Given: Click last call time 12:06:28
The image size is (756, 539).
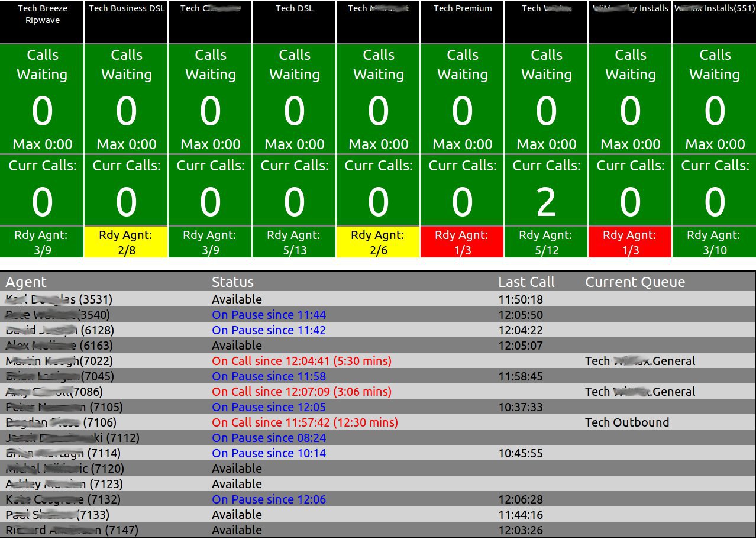Looking at the screenshot, I should click(521, 499).
